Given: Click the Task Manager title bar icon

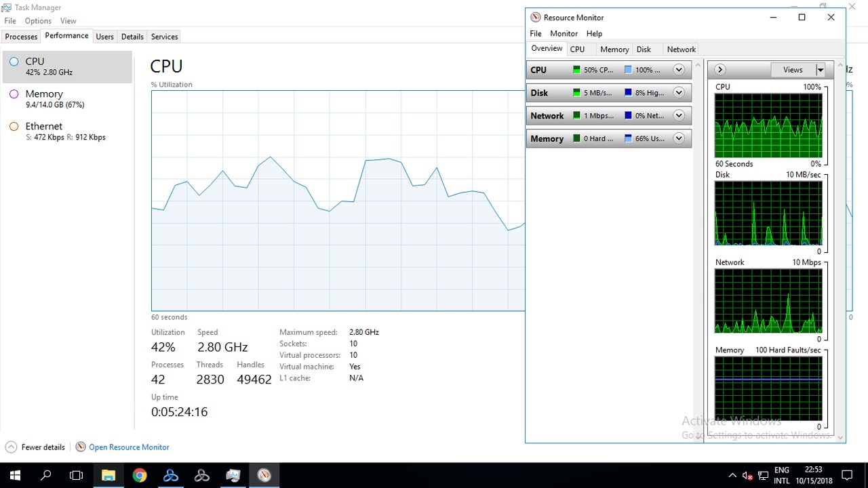Looking at the screenshot, I should tap(6, 7).
